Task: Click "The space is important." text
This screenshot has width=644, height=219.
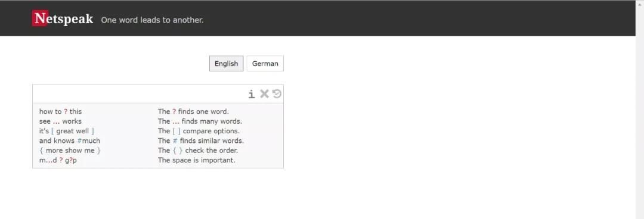Action: 196,160
